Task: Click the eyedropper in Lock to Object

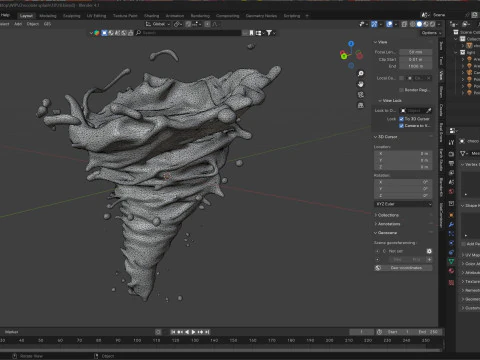Action: [x=429, y=110]
